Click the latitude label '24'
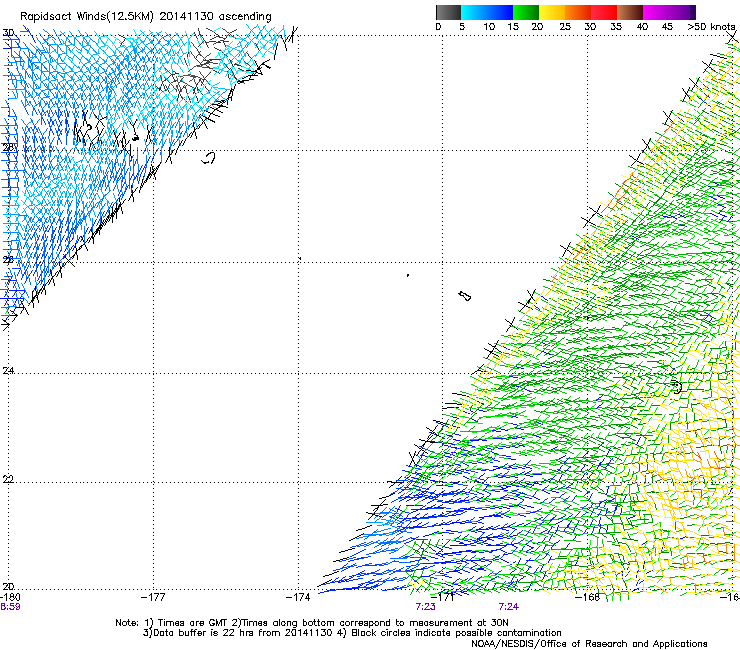Screen dimensions: 740x650 (8, 371)
